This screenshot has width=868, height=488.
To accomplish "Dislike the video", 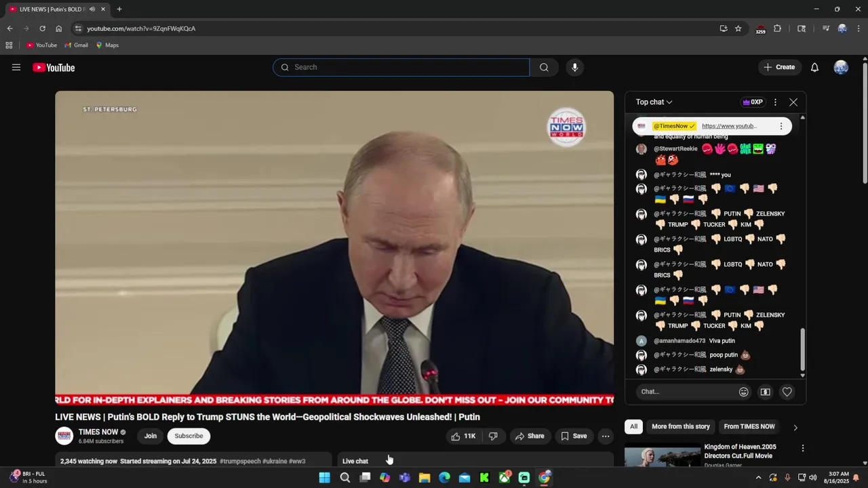I will coord(493,436).
